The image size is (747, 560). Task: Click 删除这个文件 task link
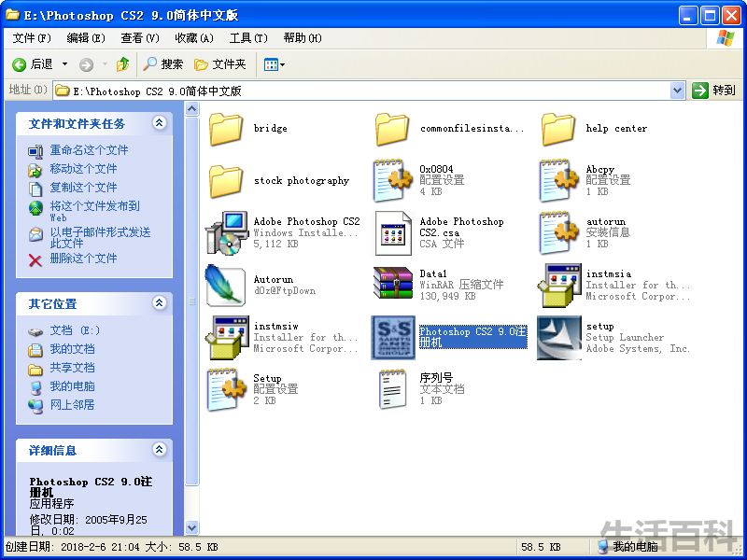pyautogui.click(x=83, y=259)
